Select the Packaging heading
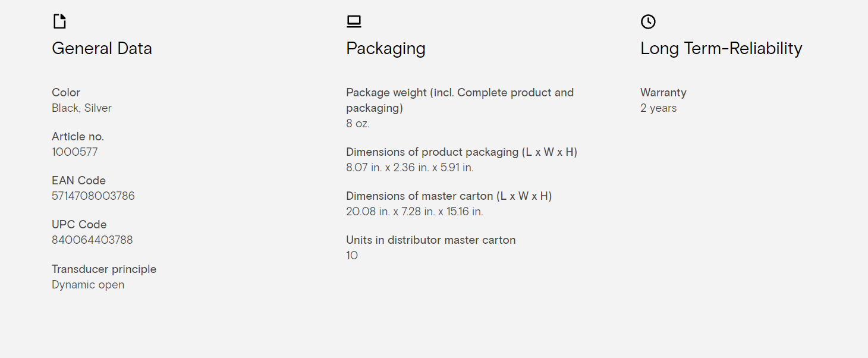 click(x=386, y=49)
